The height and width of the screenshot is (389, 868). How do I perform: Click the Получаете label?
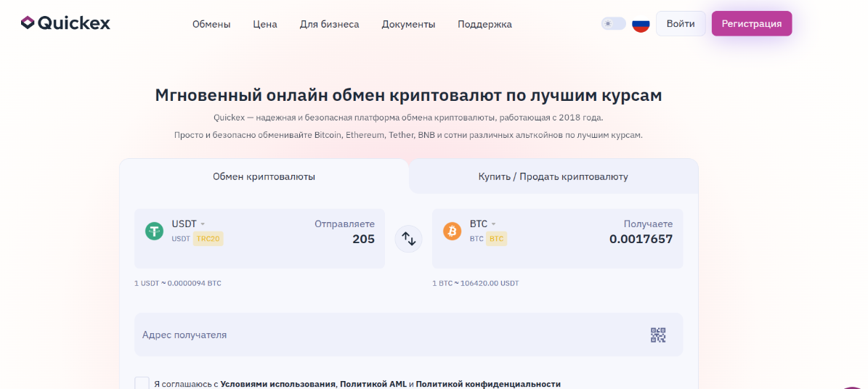[x=648, y=224]
